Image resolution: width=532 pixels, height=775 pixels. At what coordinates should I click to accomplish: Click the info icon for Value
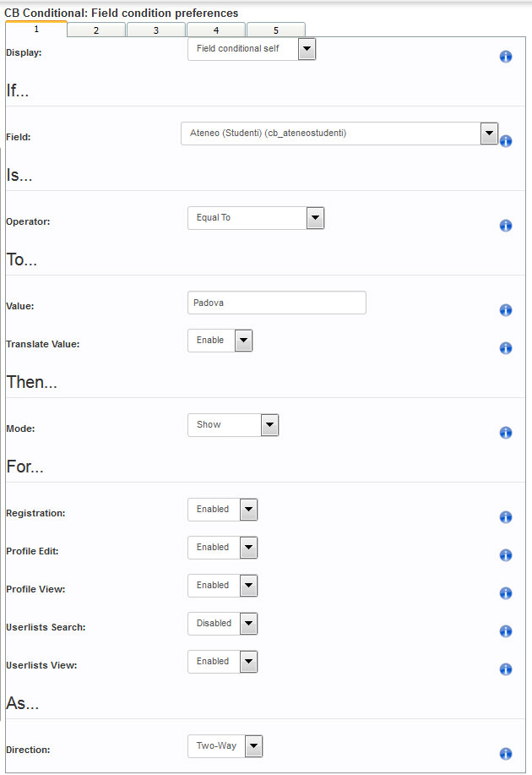pyautogui.click(x=505, y=310)
